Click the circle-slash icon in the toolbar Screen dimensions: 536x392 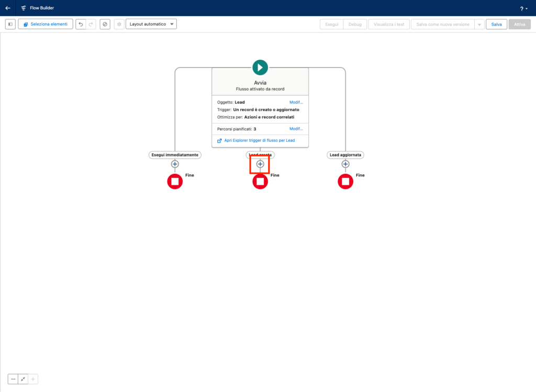click(105, 24)
